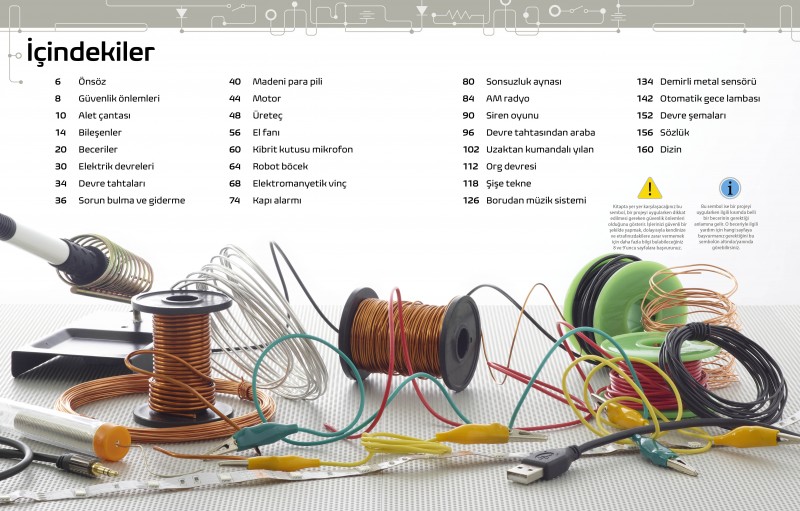Viewport: 800px width, 511px height.
Task: Click page number 102 in contents
Action: 471,149
